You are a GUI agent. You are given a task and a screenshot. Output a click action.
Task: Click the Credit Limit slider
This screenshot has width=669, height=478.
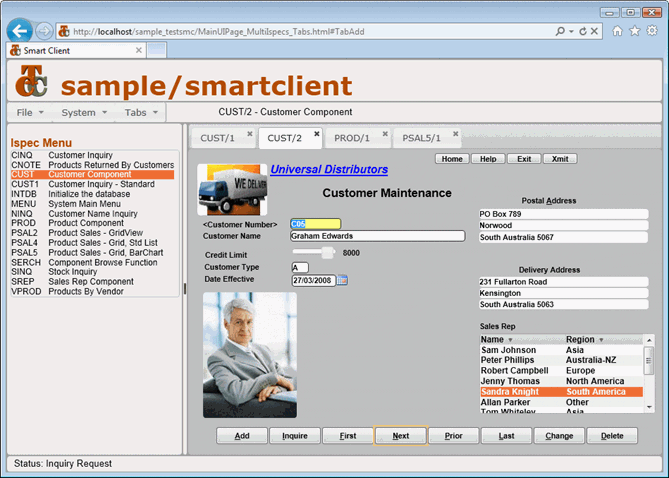pyautogui.click(x=326, y=253)
